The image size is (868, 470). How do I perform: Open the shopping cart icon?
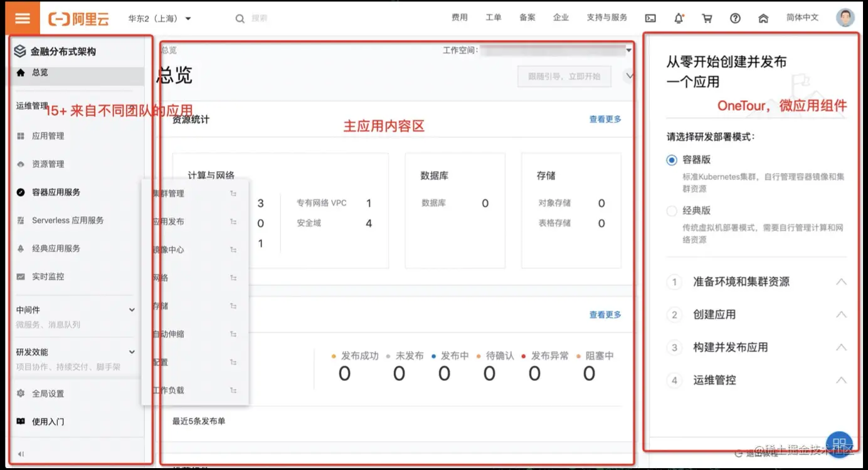[707, 18]
